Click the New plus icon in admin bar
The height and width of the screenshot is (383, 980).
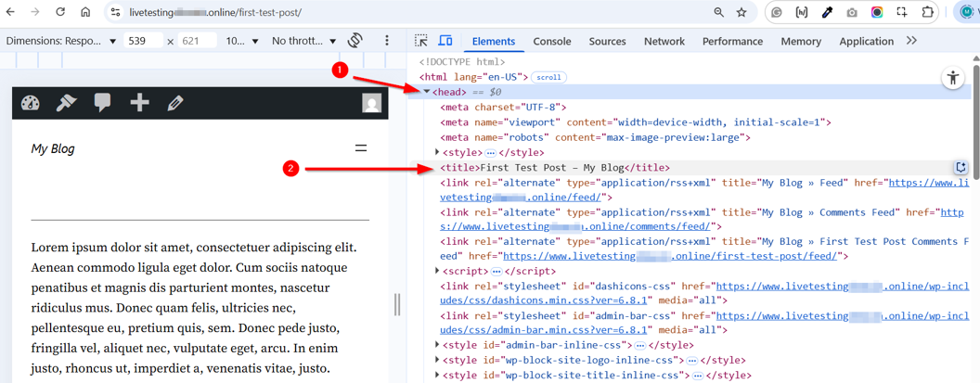pos(139,103)
